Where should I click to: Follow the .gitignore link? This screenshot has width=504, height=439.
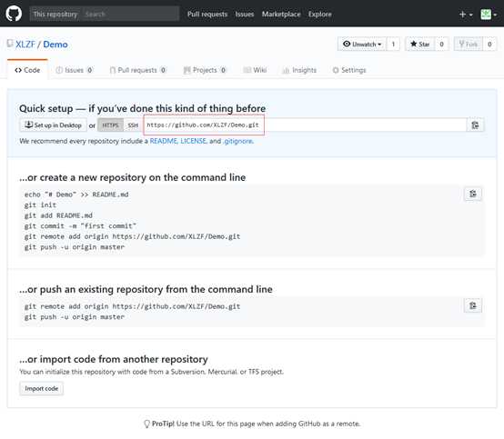point(237,141)
